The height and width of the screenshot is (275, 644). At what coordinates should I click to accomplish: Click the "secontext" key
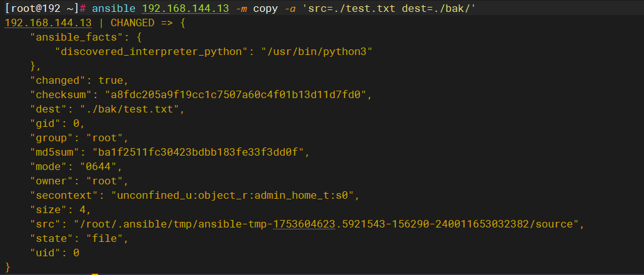(x=64, y=195)
